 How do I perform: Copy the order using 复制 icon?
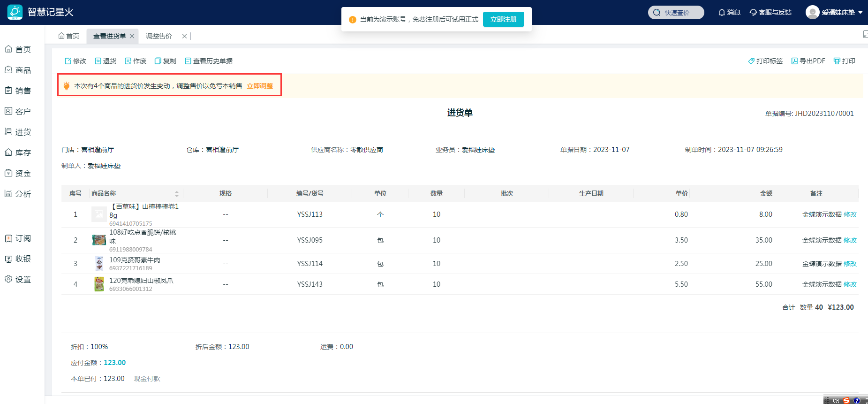158,61
